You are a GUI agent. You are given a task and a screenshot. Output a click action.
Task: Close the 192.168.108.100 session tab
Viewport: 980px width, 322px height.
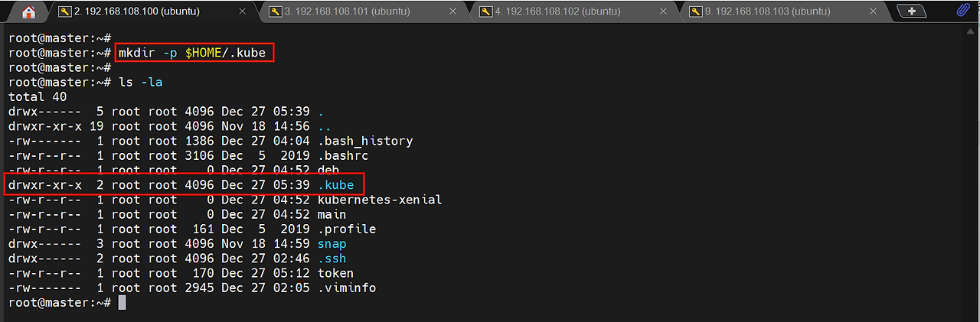pyautogui.click(x=243, y=11)
